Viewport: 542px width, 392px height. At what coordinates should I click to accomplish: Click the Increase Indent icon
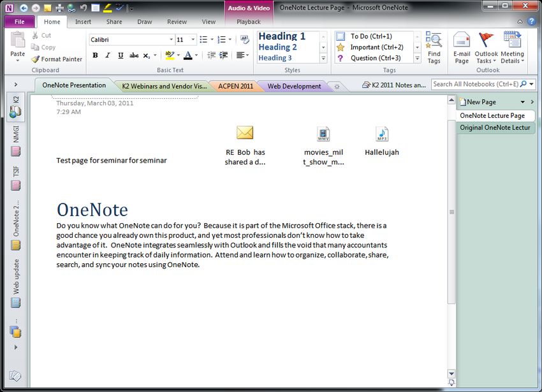tap(224, 55)
